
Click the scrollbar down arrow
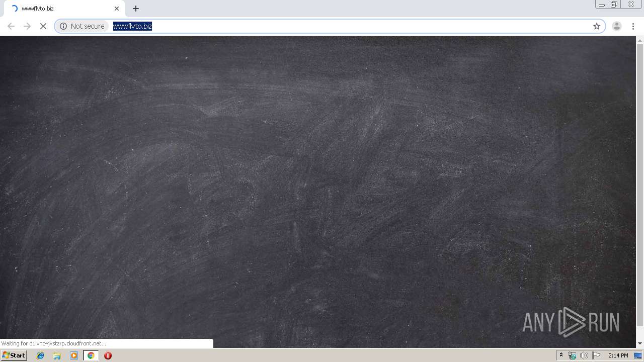click(640, 343)
